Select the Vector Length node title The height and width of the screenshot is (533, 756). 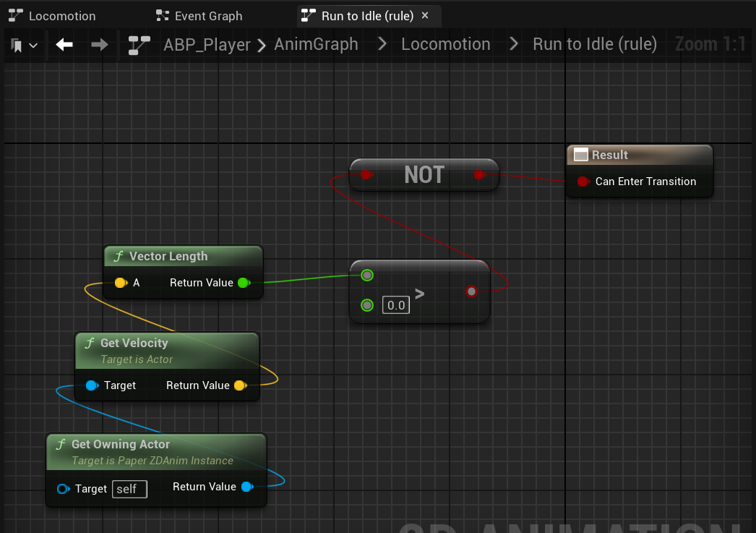pyautogui.click(x=168, y=256)
